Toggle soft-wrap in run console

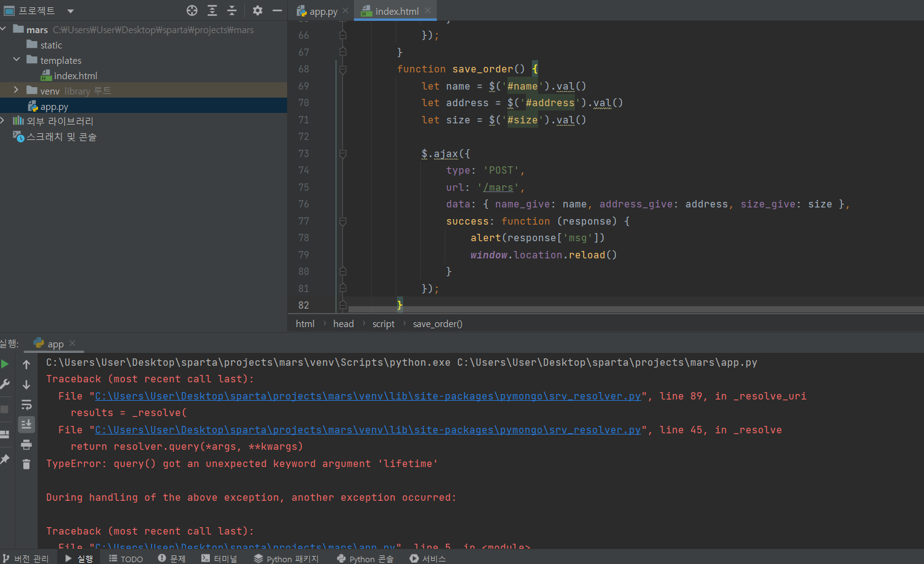coord(26,405)
